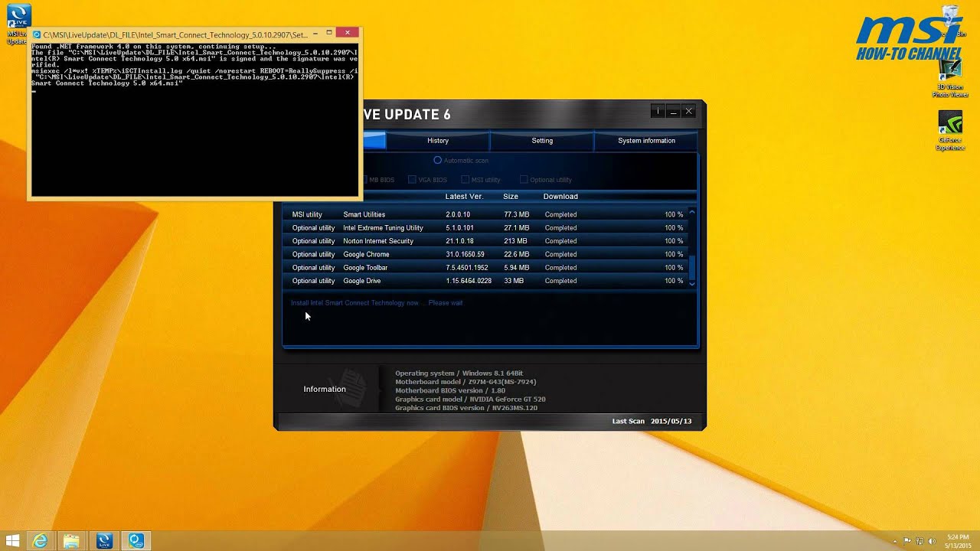Click the Download column header
Viewport: 980px width, 551px height.
pos(560,197)
